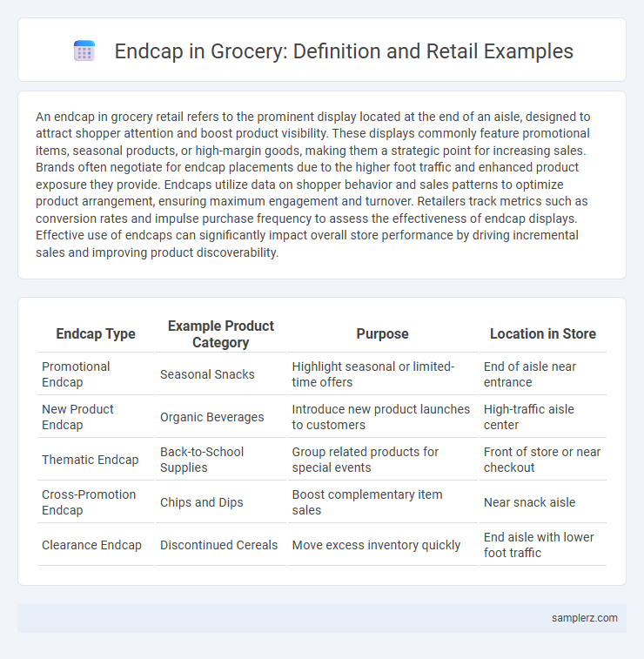Select 'Introduce new product launches to customers' cell

pos(382,417)
